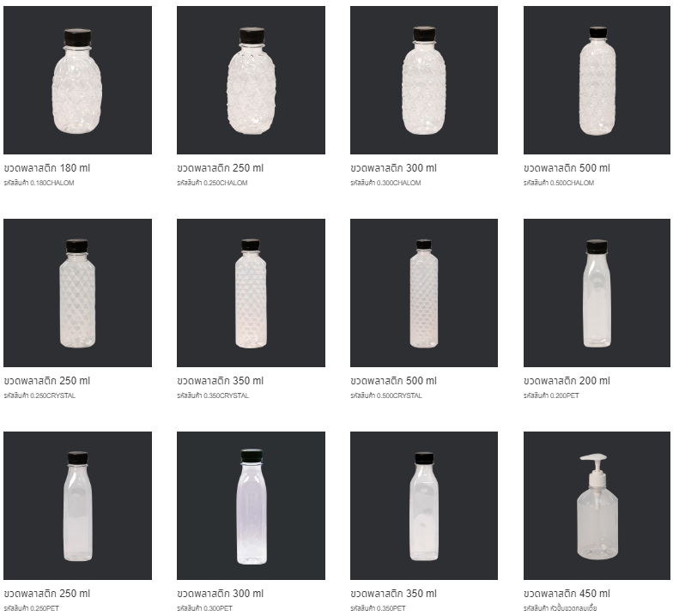Open the 200 ml PET square bottle image
The image size is (673, 616).
pyautogui.click(x=597, y=293)
